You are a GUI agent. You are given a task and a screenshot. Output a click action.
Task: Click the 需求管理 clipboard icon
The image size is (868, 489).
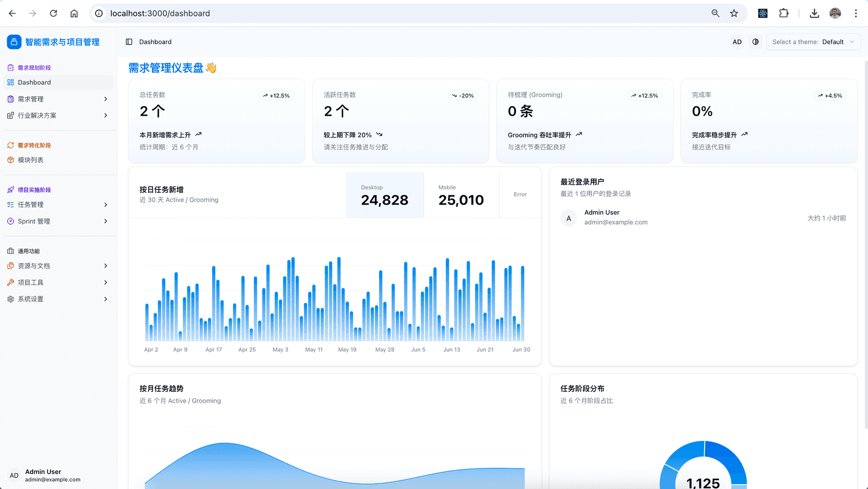coord(10,99)
